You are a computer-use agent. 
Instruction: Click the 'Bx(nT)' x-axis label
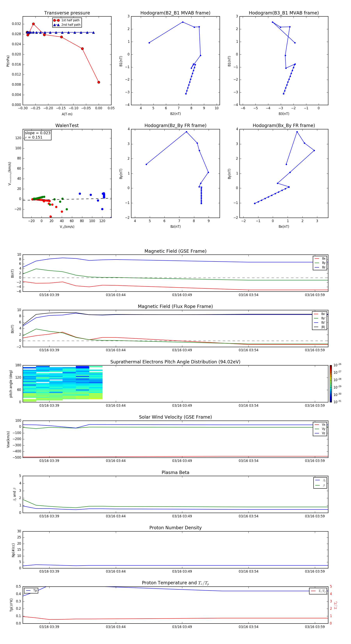[x=284, y=227]
